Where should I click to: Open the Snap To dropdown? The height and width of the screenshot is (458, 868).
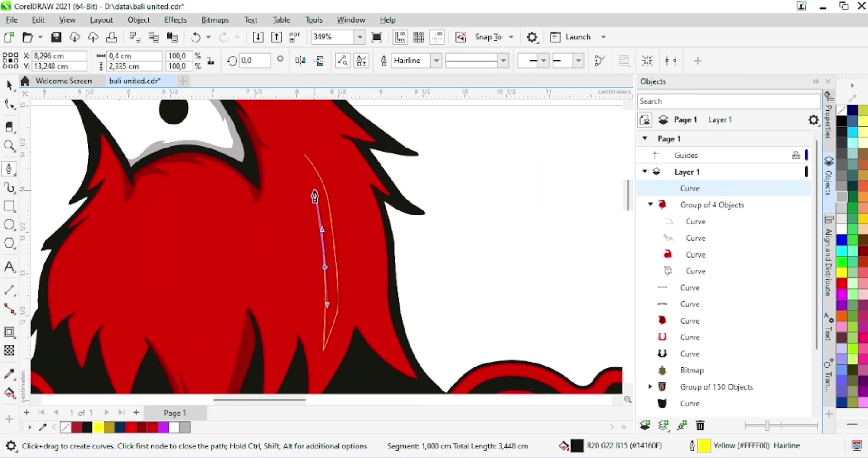point(511,37)
